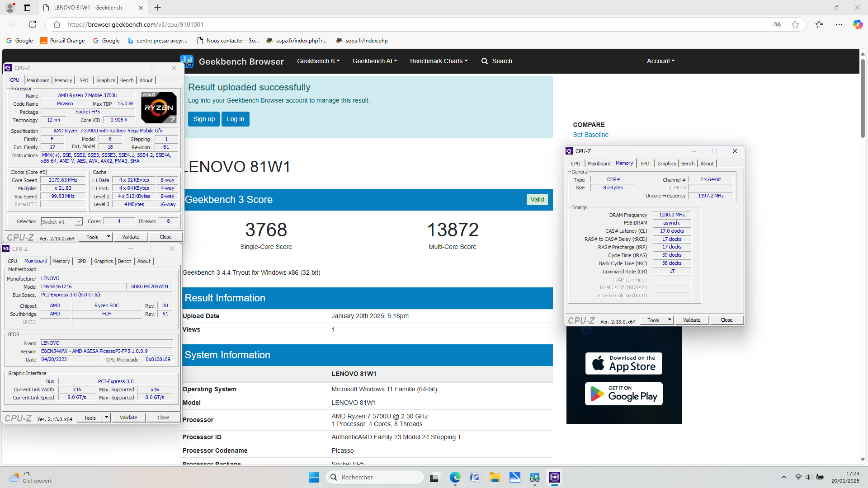Click the 3768 single-core score value

(x=266, y=230)
